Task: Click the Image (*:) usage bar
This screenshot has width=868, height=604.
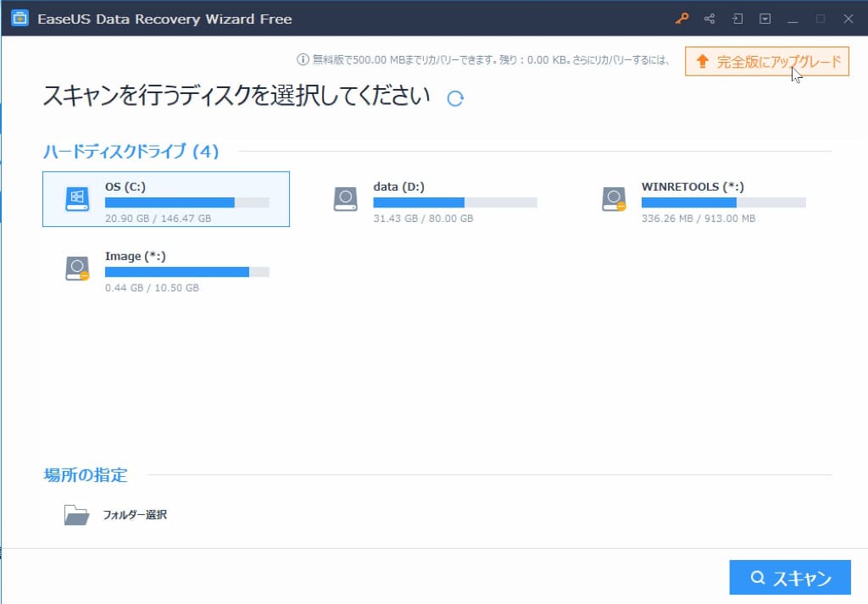Action: tap(187, 272)
